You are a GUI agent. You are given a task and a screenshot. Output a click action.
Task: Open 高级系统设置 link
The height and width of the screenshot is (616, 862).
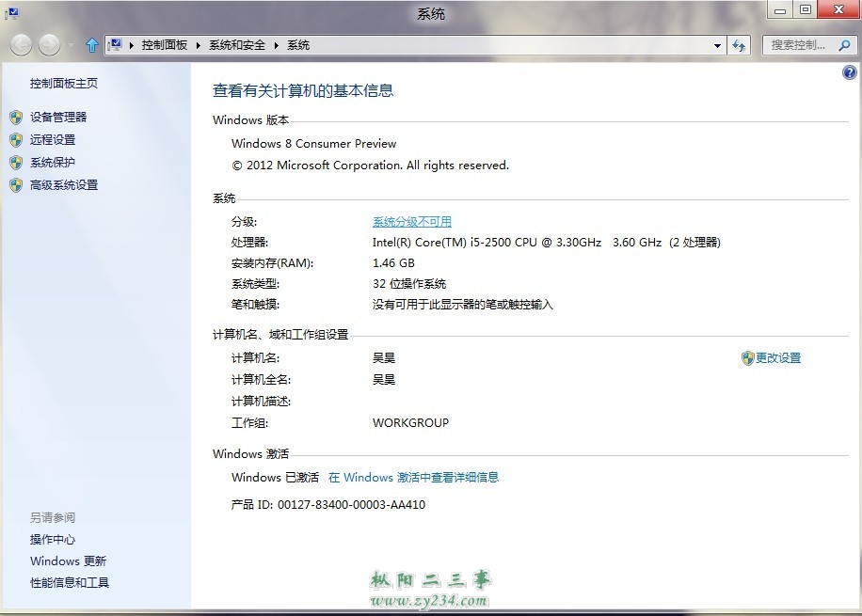coord(64,185)
